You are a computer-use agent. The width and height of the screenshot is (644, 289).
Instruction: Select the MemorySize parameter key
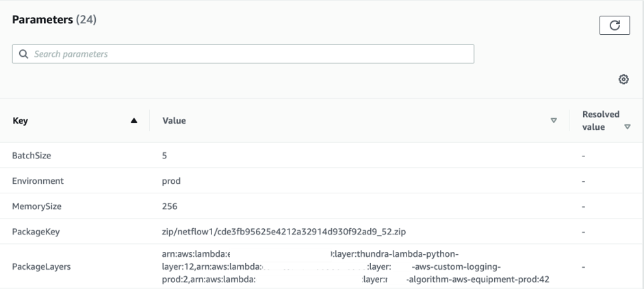[x=36, y=206]
